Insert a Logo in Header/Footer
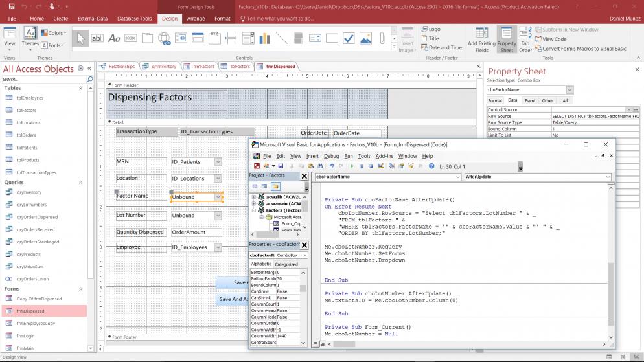Viewport: 644px width, 362px height. [431, 30]
